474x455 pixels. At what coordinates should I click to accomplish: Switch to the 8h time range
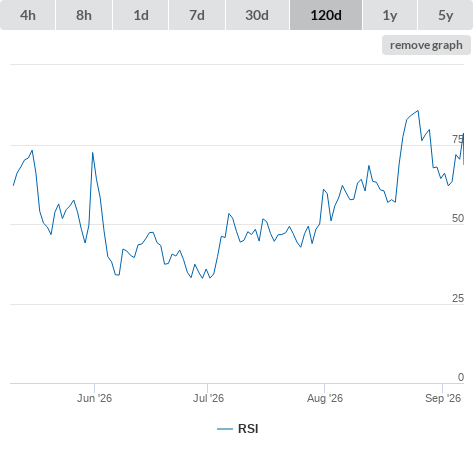tap(84, 15)
